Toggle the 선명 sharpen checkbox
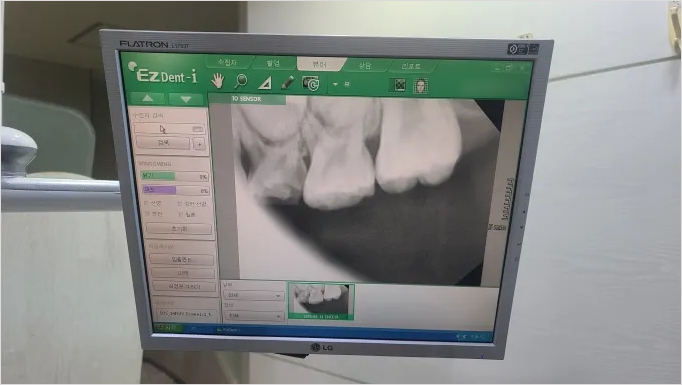This screenshot has width=682, height=385. (x=146, y=203)
